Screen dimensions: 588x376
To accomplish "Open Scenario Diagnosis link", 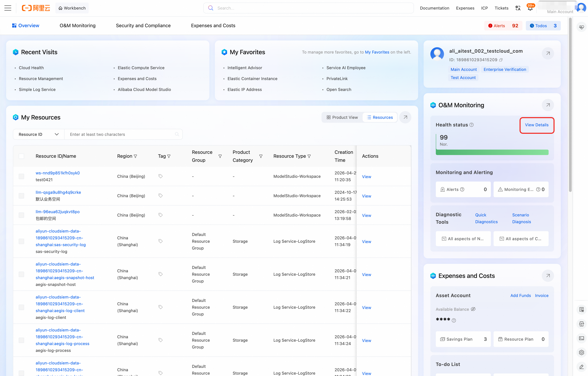I will (x=522, y=218).
